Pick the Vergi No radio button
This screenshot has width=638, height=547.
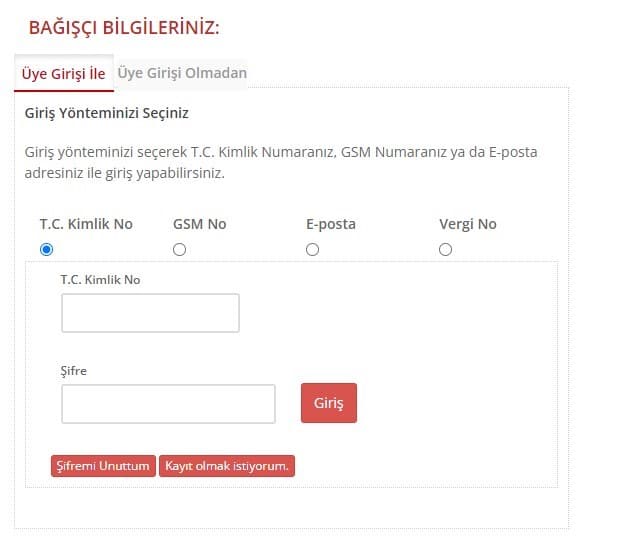(x=446, y=250)
